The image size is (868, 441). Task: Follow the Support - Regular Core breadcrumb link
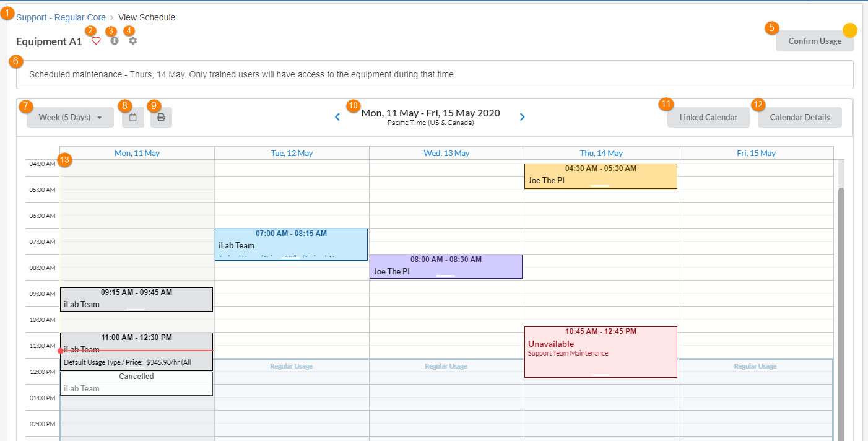click(61, 17)
